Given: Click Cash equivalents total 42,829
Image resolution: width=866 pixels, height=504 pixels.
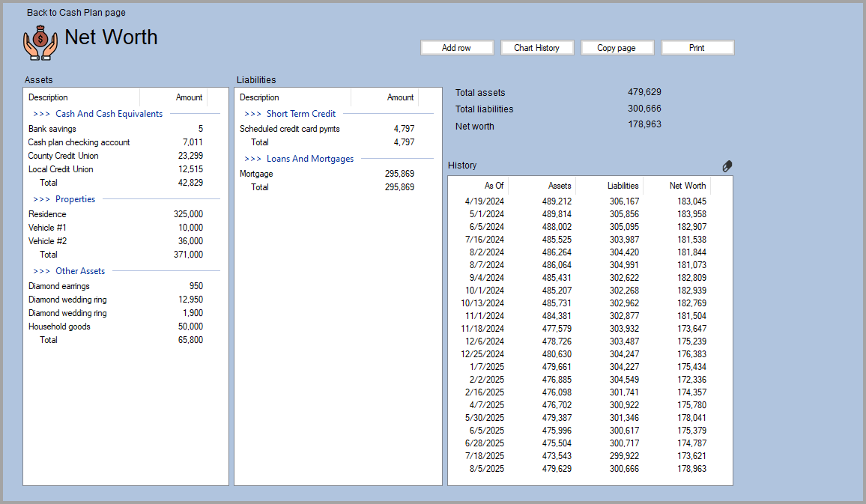Looking at the screenshot, I should click(x=190, y=183).
